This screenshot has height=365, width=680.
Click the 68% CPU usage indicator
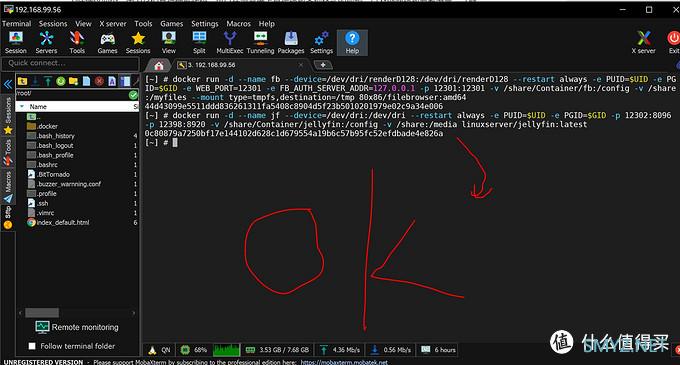pos(194,350)
